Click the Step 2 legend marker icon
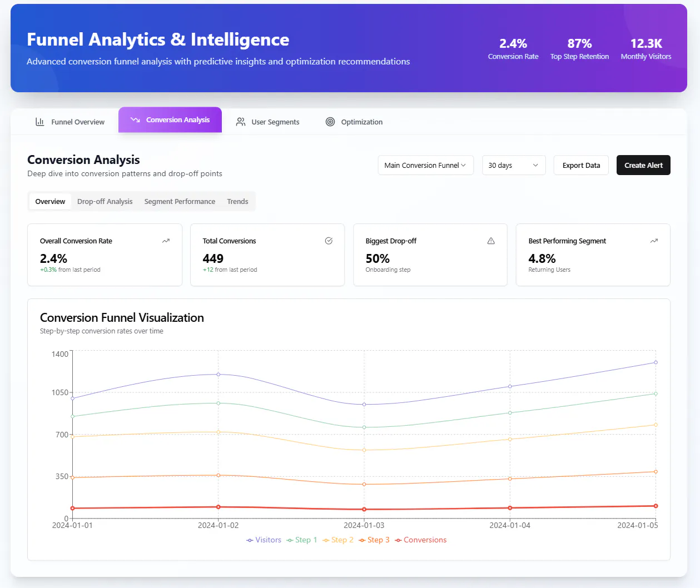The image size is (700, 588). 326,540
